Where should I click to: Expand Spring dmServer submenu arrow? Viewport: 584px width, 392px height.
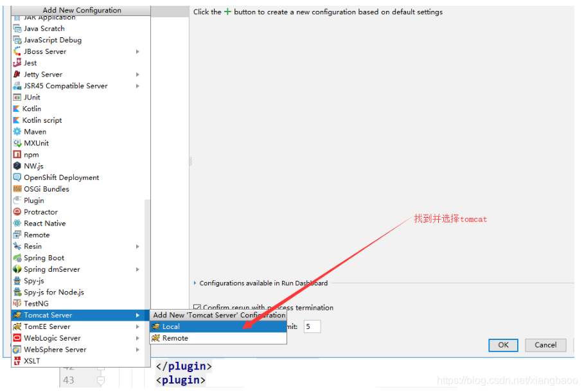pos(137,269)
